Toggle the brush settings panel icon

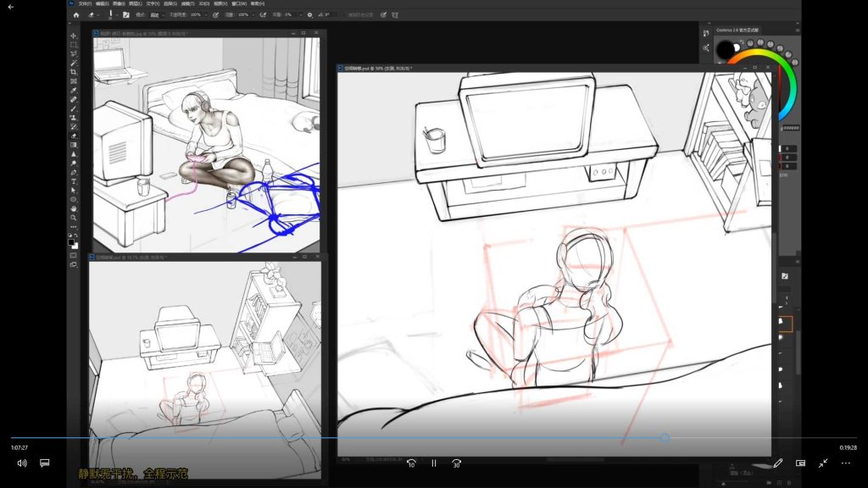(x=126, y=14)
